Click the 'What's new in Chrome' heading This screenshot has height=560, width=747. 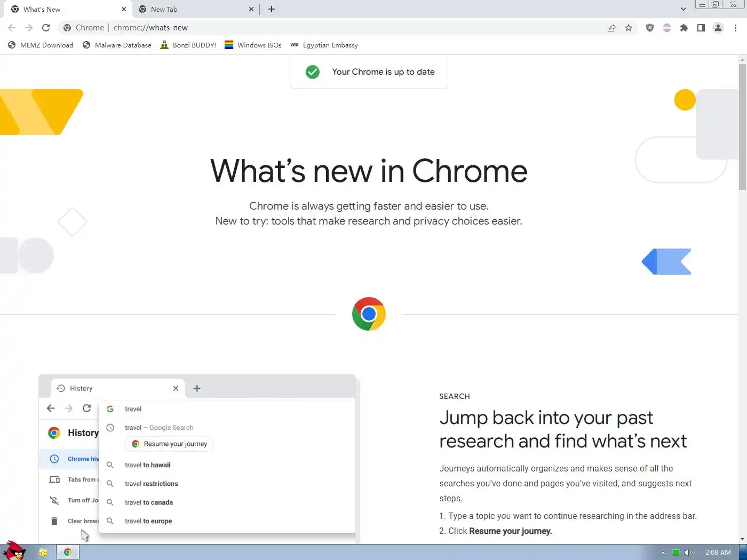click(369, 171)
